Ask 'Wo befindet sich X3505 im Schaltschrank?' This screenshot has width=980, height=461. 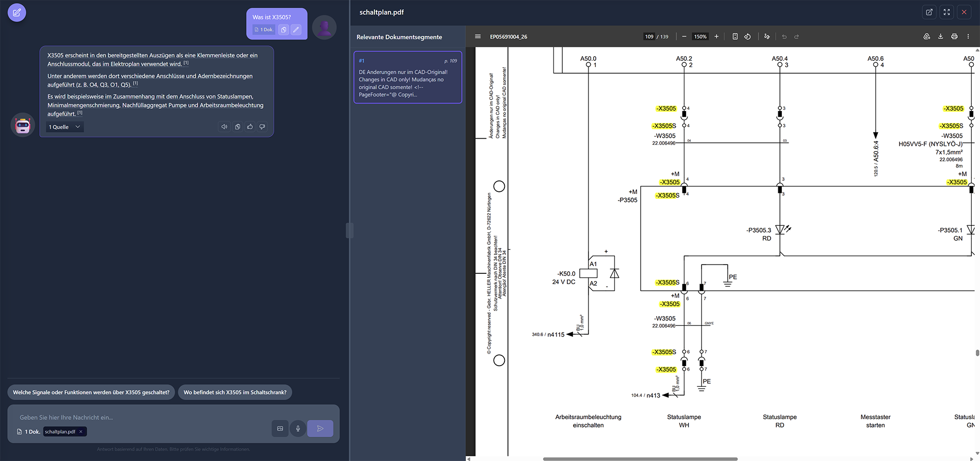pyautogui.click(x=235, y=392)
